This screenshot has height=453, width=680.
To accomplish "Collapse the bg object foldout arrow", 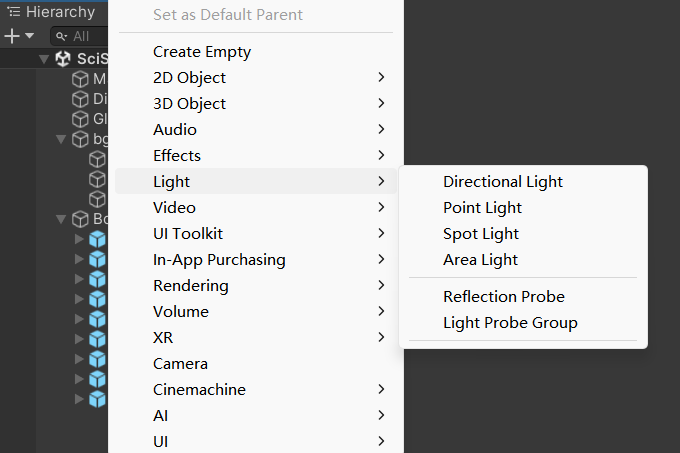I will pyautogui.click(x=63, y=139).
